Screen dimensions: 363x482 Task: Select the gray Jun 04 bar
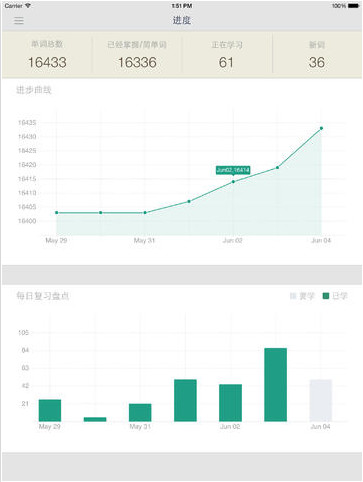(321, 400)
